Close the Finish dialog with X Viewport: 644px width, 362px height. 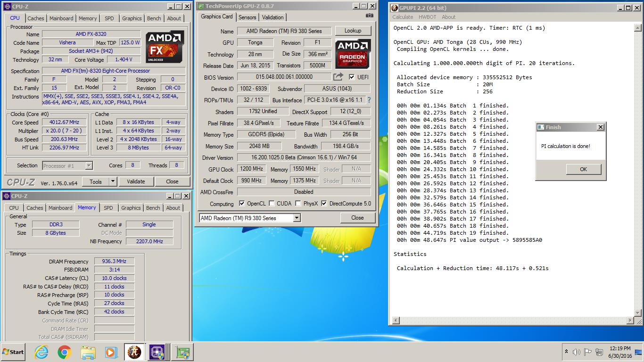click(x=600, y=127)
